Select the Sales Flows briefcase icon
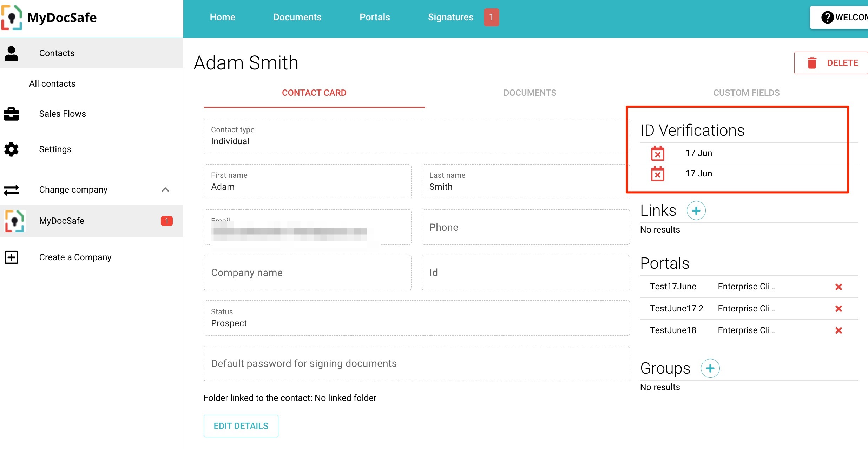Viewport: 868px width, 449px height. 12,114
